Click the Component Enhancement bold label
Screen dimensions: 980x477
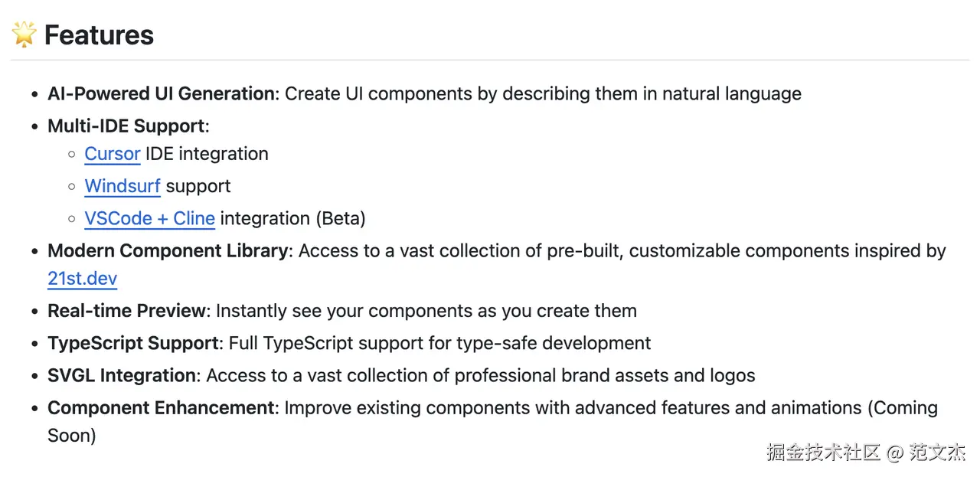(x=161, y=407)
